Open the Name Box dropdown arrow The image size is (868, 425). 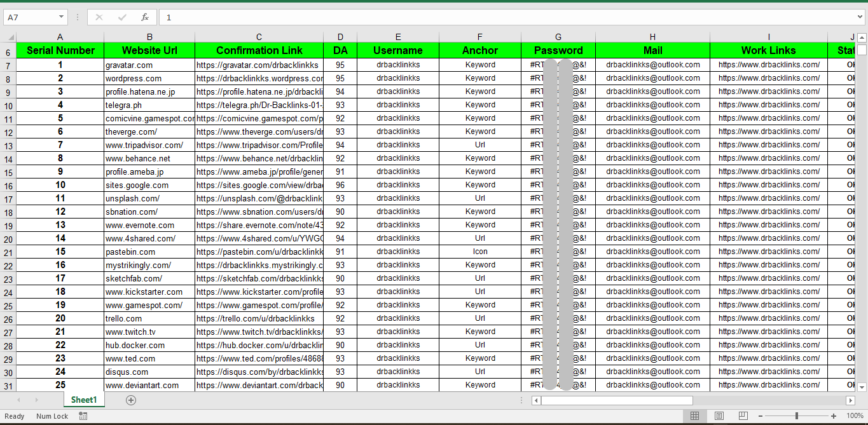(x=61, y=17)
